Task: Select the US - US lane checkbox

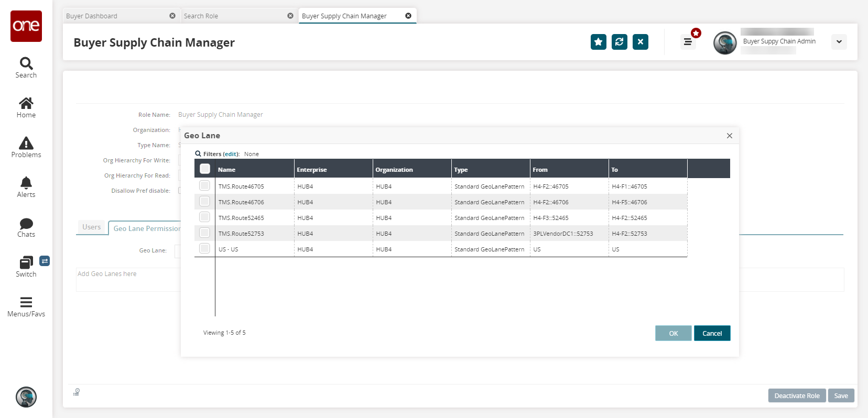Action: pos(204,249)
